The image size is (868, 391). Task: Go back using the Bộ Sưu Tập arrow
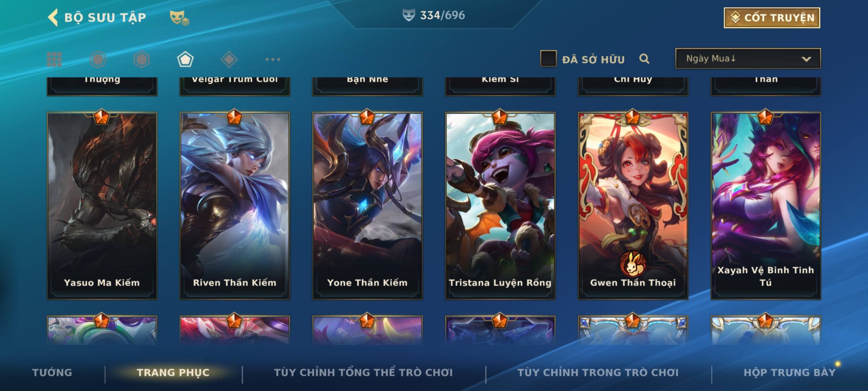(x=53, y=17)
